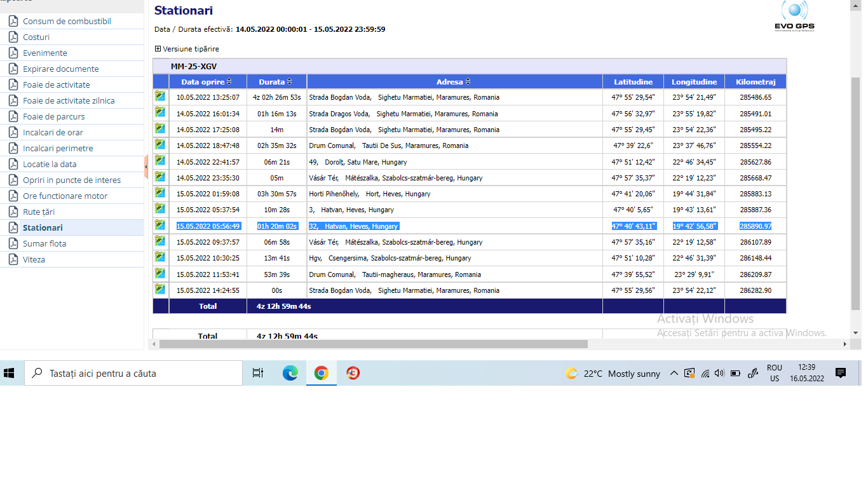
Task: Click kilometraj value 285890.97
Action: pyautogui.click(x=756, y=226)
